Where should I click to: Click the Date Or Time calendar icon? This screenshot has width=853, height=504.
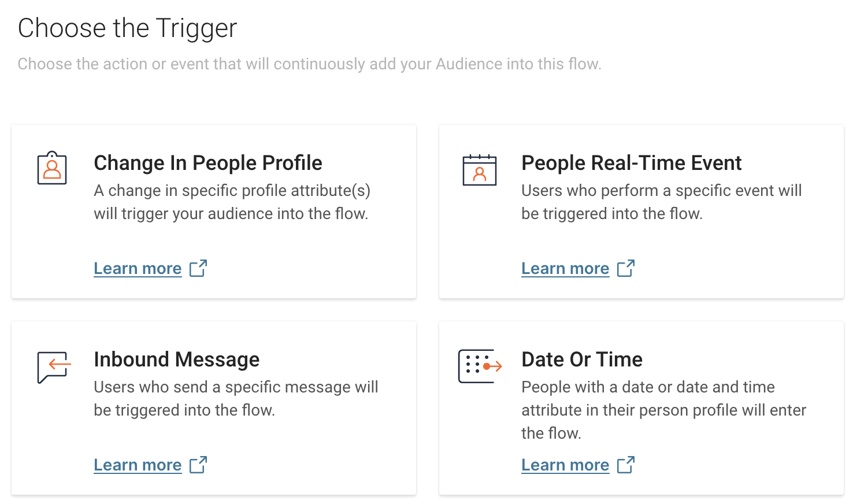pos(479,366)
